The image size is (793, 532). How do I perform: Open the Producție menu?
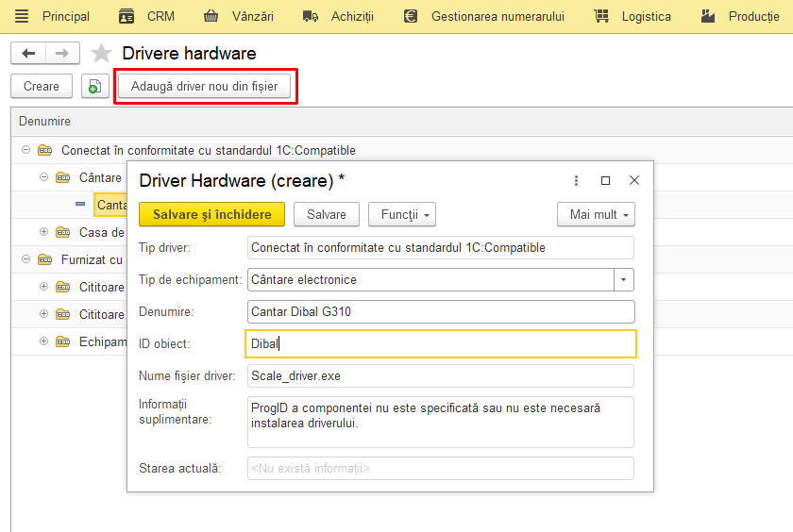(754, 17)
